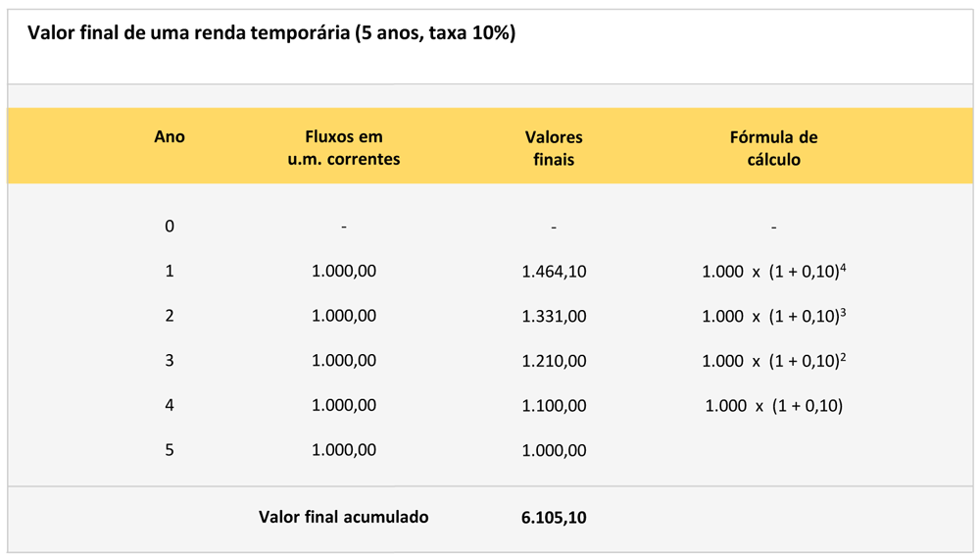Click year 3 in the Ano column
The height and width of the screenshot is (560, 980).
[170, 361]
